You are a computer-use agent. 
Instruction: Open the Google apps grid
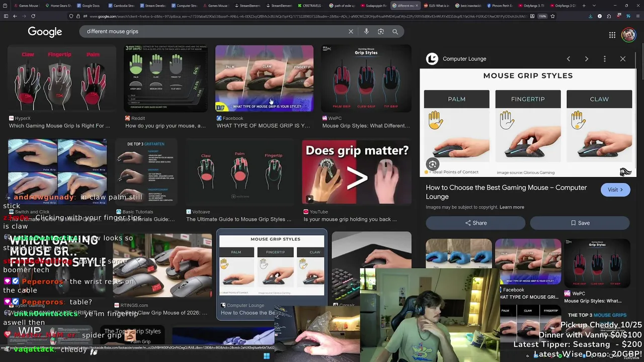(612, 35)
